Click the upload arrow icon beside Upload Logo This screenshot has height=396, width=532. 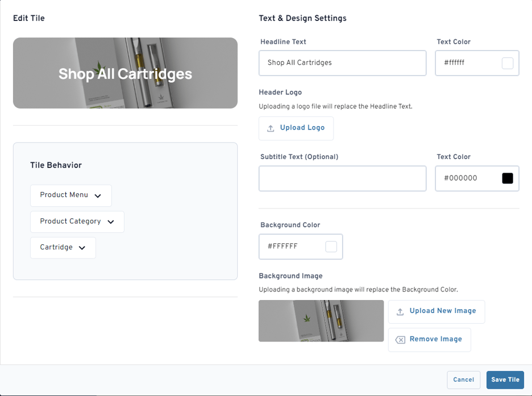271,128
